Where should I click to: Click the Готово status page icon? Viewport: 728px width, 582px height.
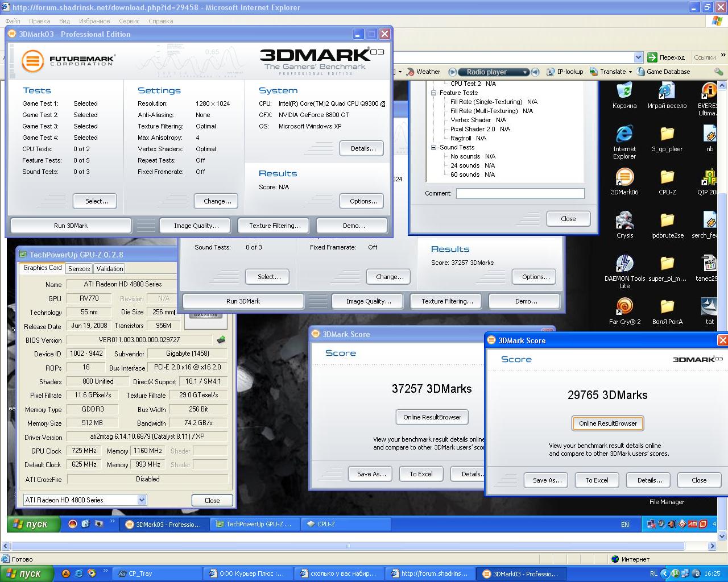[x=6, y=559]
